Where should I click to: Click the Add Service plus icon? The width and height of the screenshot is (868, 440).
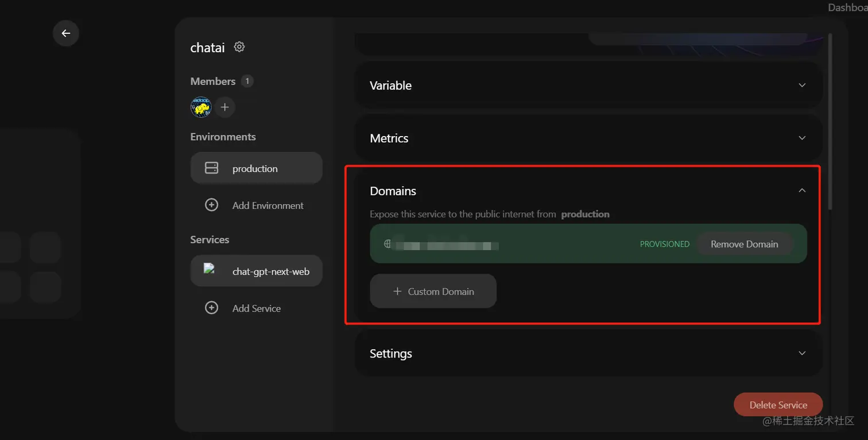211,308
